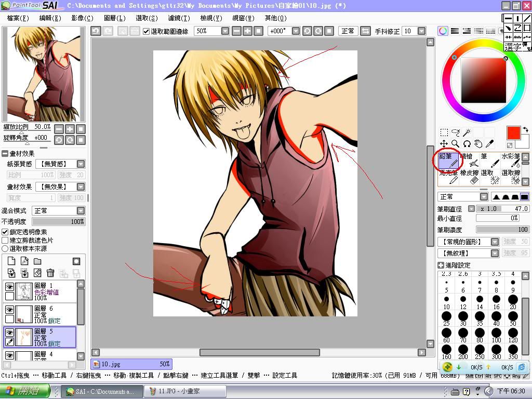Viewport: 532px width, 399px height.
Task: Switch to 11.JPG - 小畫家 taskbar window
Action: coord(184,391)
